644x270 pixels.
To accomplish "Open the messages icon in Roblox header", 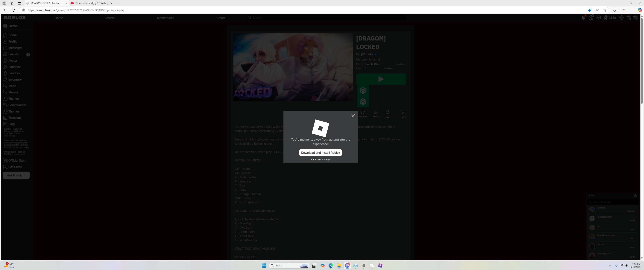I will pyautogui.click(x=598, y=18).
